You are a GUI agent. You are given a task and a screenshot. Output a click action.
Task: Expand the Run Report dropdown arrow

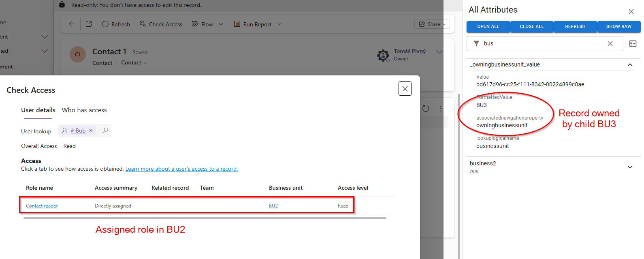pyautogui.click(x=279, y=24)
